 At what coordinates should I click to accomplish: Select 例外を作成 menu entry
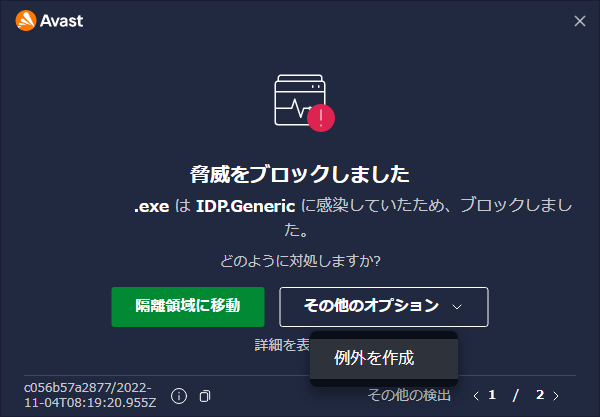pos(384,358)
